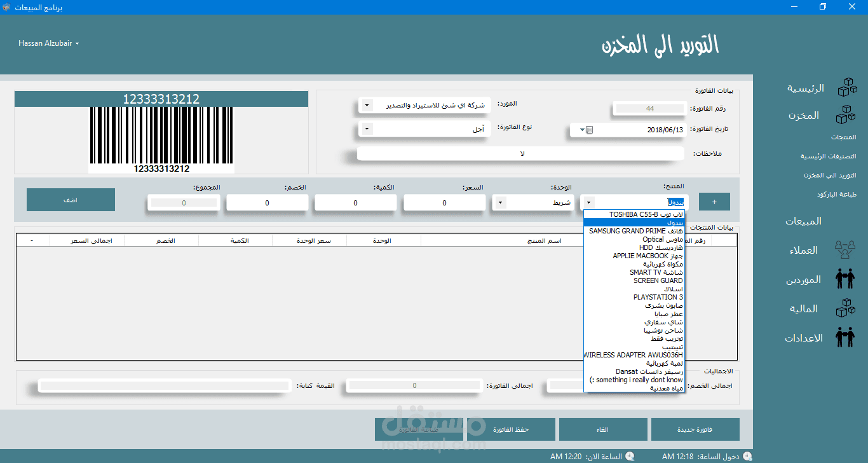Viewport: 868px width, 463px height.
Task: Select شاحن توشيبا in the list
Action: click(x=634, y=330)
